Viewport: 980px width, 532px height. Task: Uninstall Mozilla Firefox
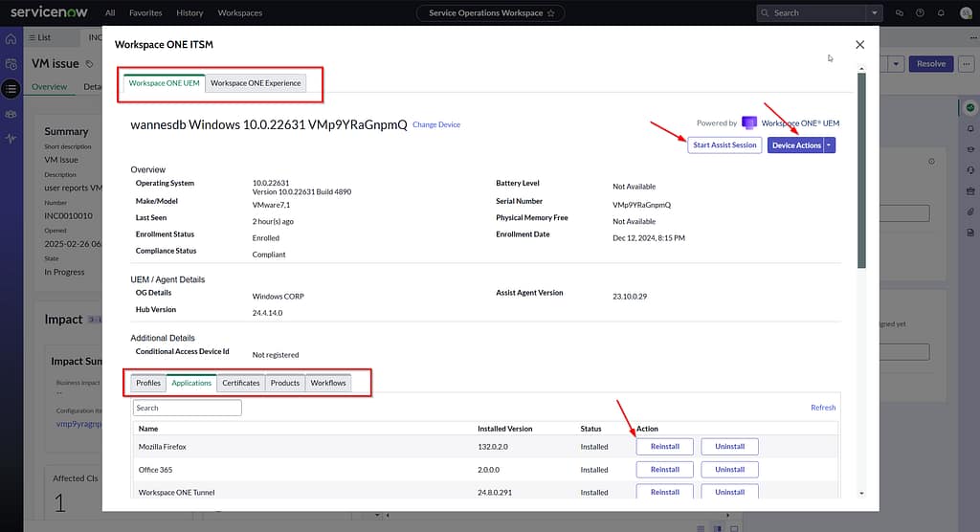(x=729, y=446)
